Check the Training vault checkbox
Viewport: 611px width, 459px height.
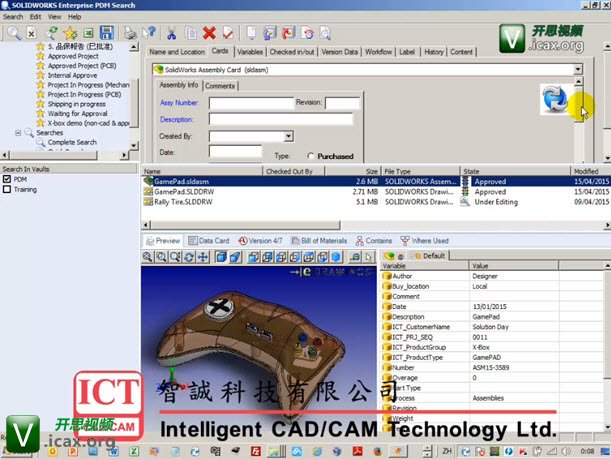pyautogui.click(x=7, y=189)
